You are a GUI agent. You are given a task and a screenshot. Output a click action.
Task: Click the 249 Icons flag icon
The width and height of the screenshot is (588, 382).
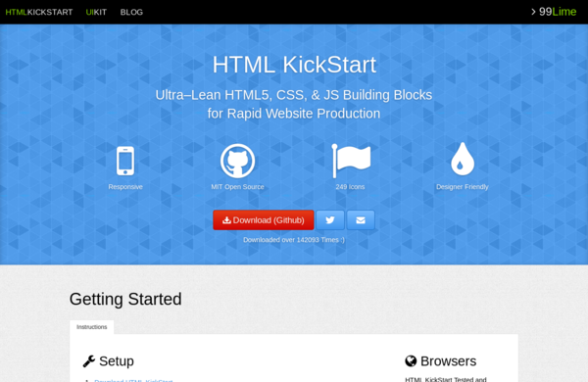coord(351,161)
